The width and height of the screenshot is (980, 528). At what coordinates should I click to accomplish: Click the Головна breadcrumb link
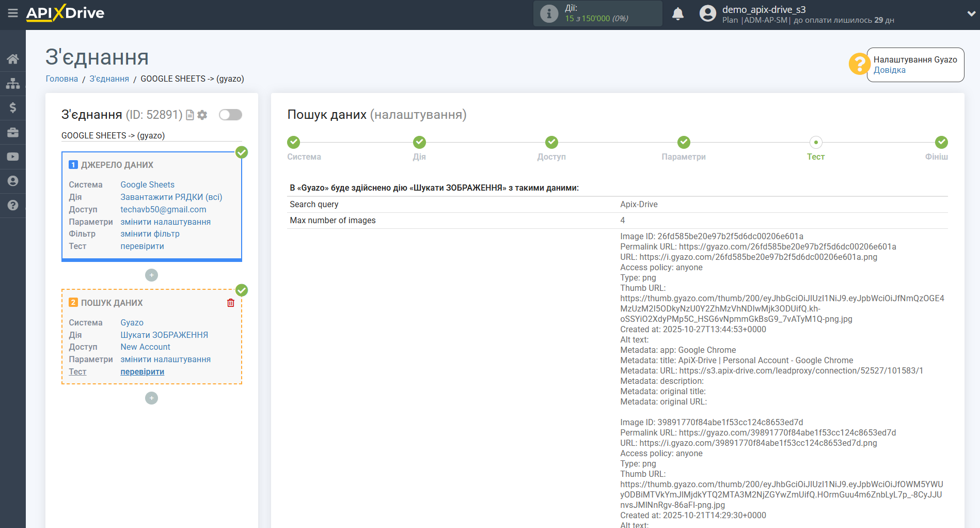pyautogui.click(x=62, y=79)
